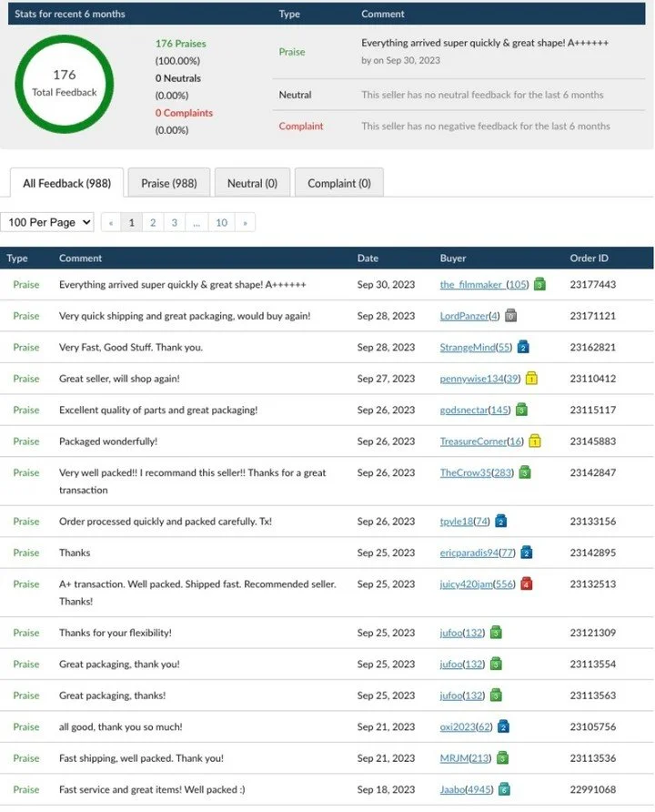
Task: Select page 1 in pagination
Action: click(x=131, y=223)
